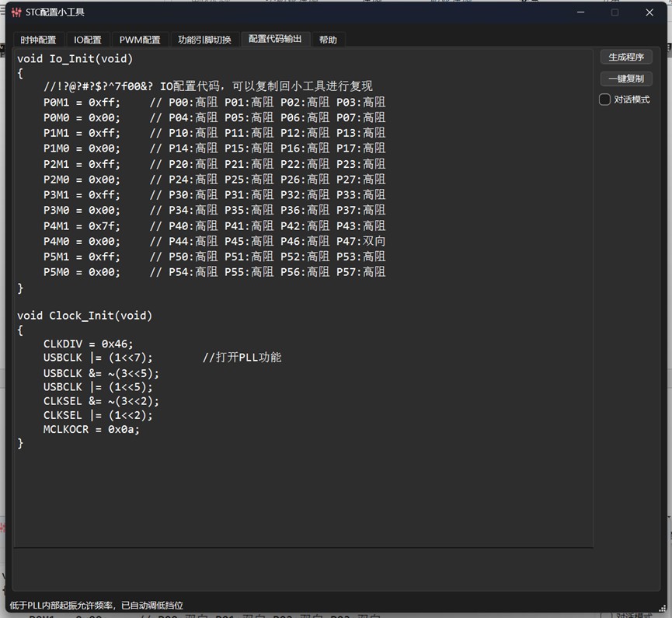
Task: Click the 'CLKDIV = 0x46;' line
Action: 89,344
